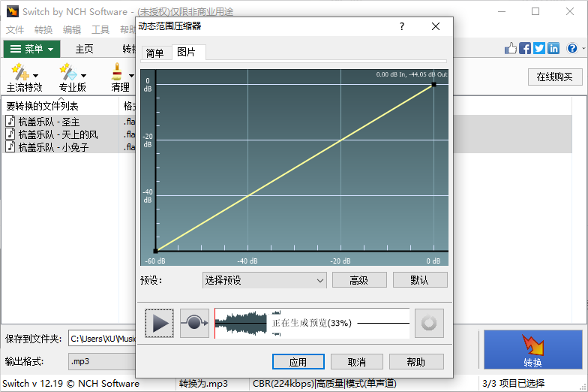This screenshot has height=392, width=588.
Task: Click the thumbs-up like icon
Action: (510, 48)
